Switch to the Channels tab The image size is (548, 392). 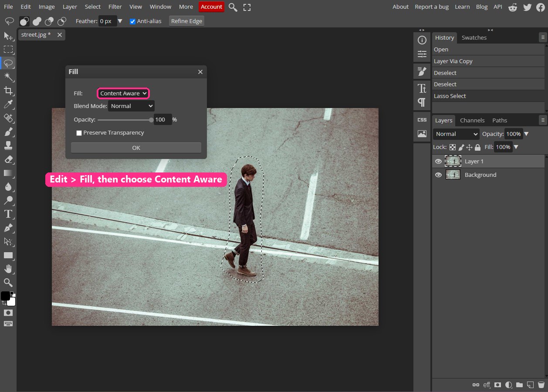click(x=472, y=120)
